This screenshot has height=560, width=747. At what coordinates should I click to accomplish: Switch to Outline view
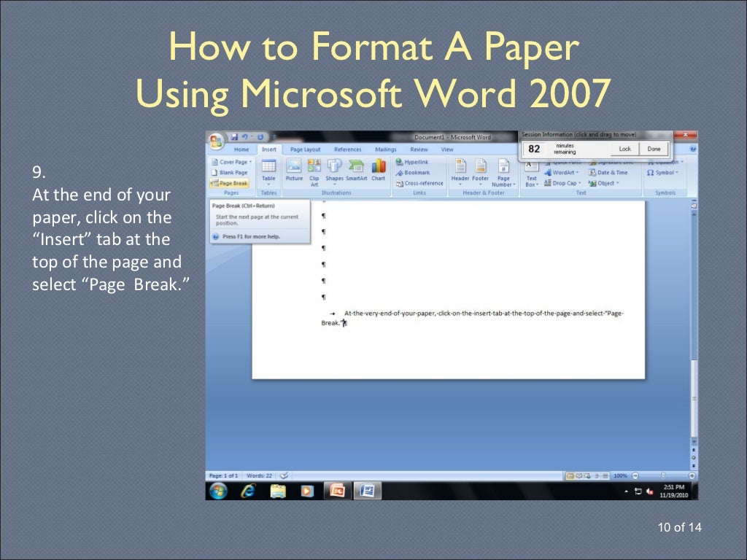[x=597, y=475]
